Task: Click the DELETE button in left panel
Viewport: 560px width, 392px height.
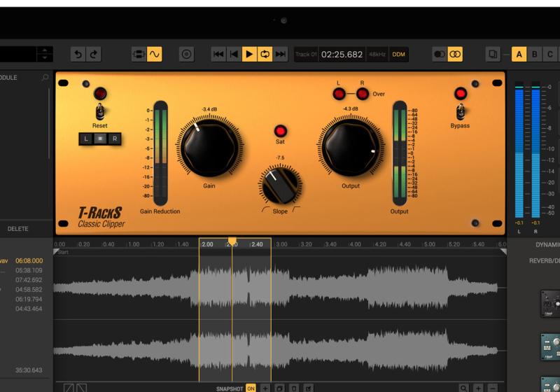Action: 18,229
